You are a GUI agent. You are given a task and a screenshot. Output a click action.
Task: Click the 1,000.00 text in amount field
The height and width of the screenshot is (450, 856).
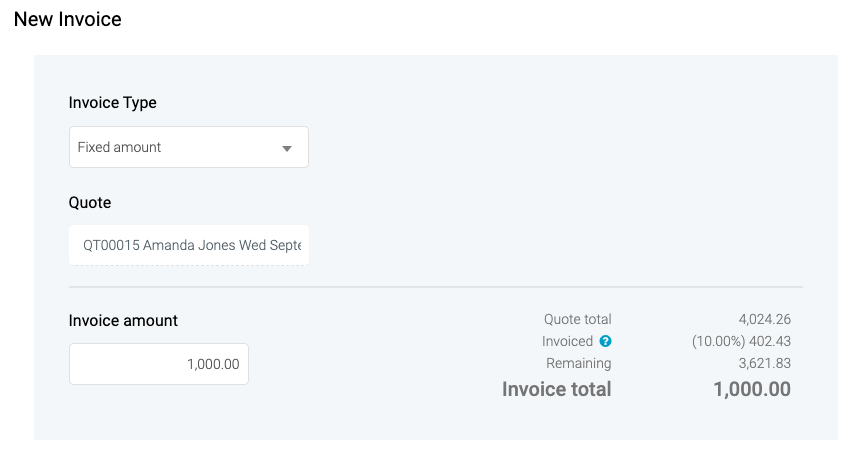click(x=213, y=364)
